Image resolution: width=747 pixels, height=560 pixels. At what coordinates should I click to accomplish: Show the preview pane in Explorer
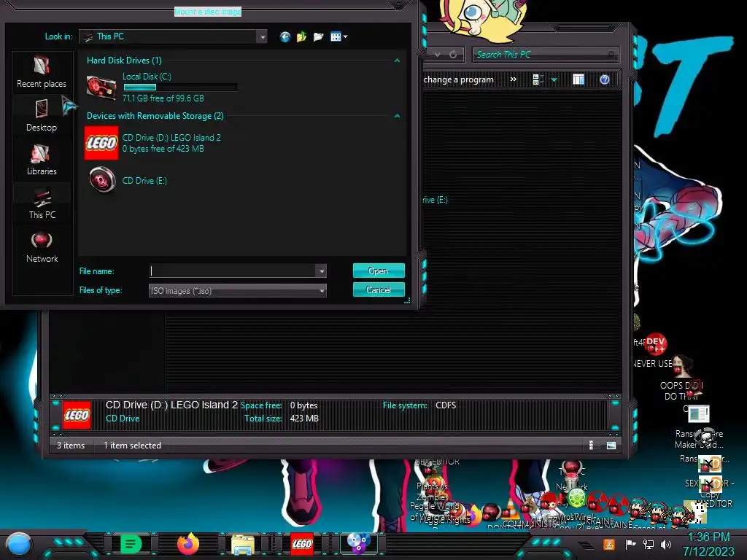[578, 79]
